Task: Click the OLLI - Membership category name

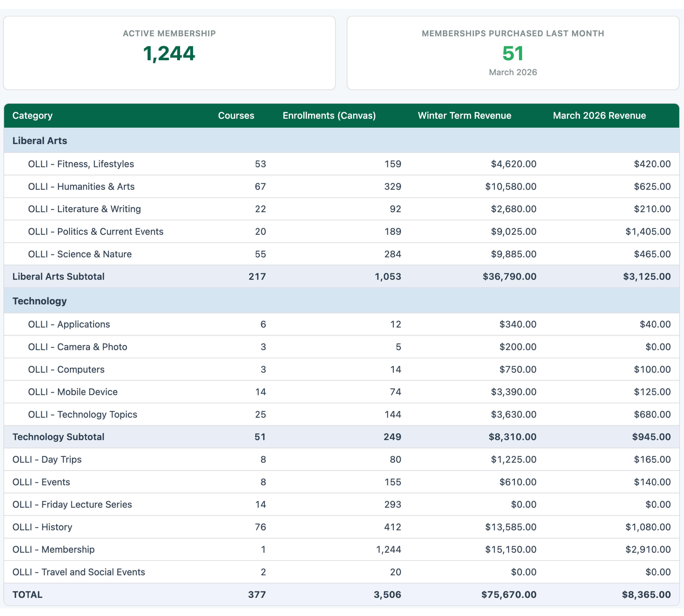Action: click(x=54, y=549)
